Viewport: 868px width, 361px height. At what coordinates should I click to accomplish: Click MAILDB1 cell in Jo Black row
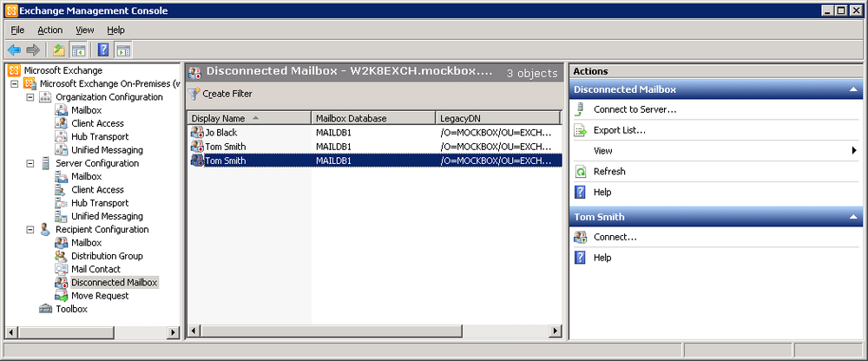tap(334, 133)
